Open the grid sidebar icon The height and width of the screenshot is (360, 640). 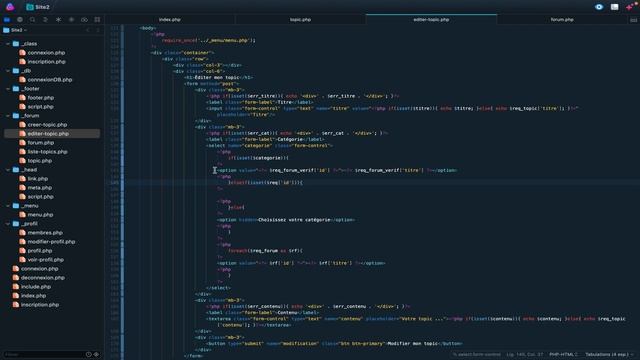pyautogui.click(x=97, y=20)
